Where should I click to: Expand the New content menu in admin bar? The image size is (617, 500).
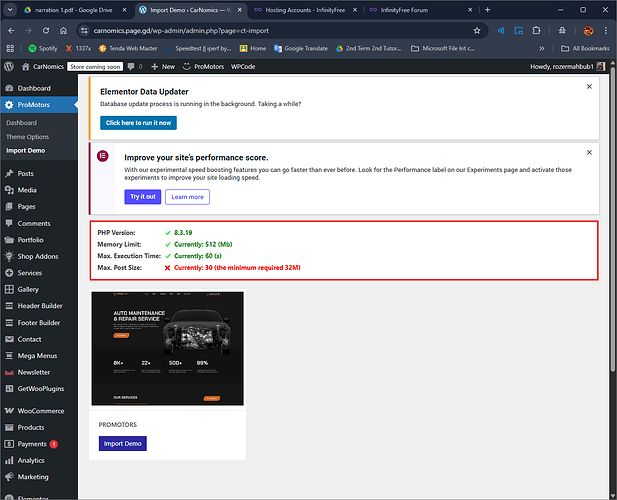point(162,66)
